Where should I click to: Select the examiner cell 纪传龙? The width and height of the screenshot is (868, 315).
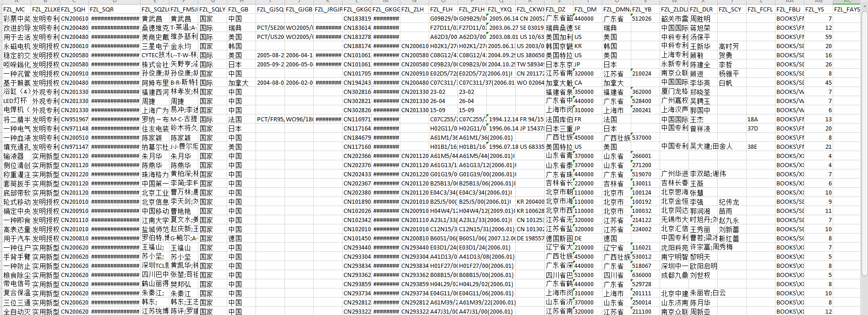pyautogui.click(x=732, y=201)
